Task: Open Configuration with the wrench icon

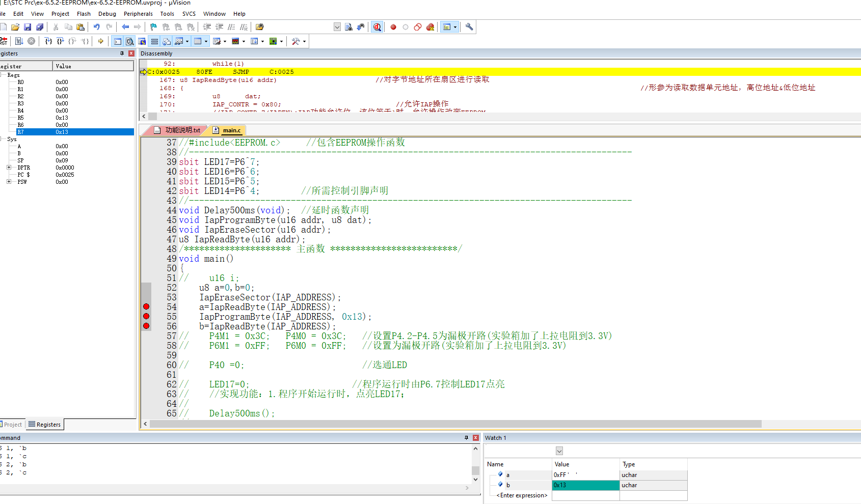Action: tap(469, 27)
